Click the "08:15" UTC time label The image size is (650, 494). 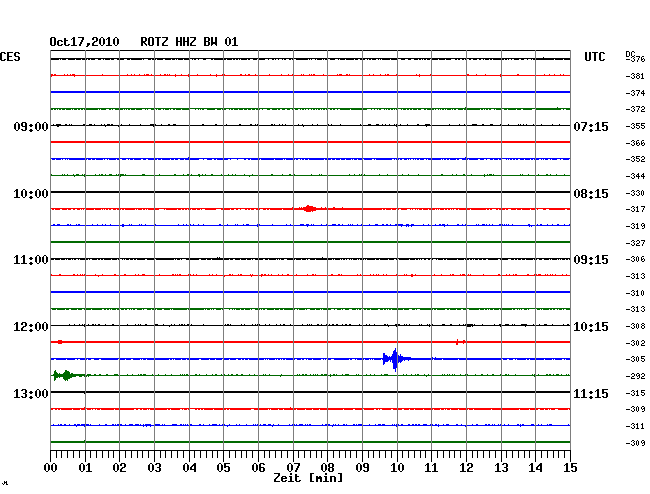point(591,194)
